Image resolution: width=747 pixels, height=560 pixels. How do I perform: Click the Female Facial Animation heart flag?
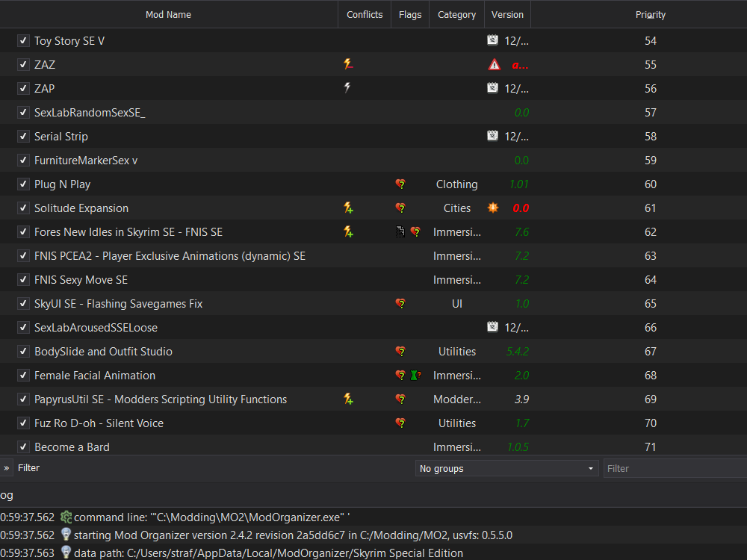pos(400,375)
